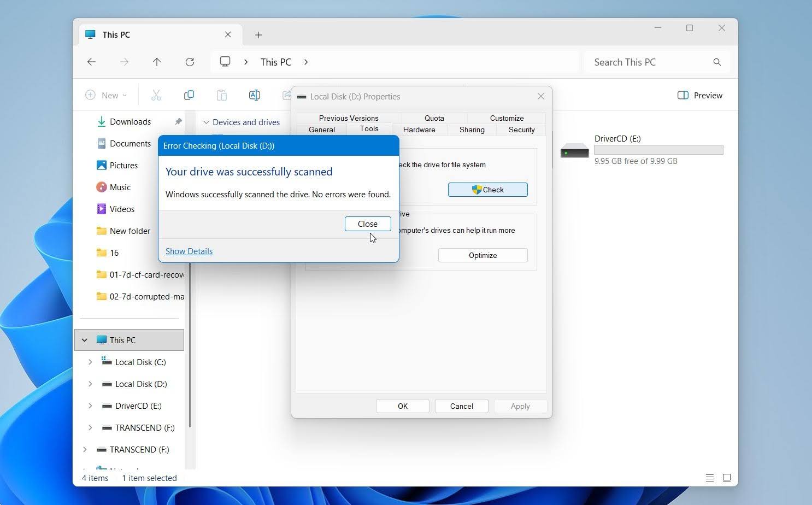Click the pin icon next to Downloads
812x505 pixels.
click(178, 122)
